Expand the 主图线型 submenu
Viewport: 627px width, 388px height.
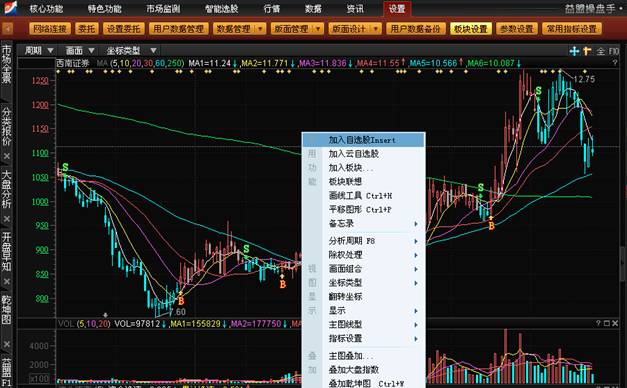(x=416, y=325)
